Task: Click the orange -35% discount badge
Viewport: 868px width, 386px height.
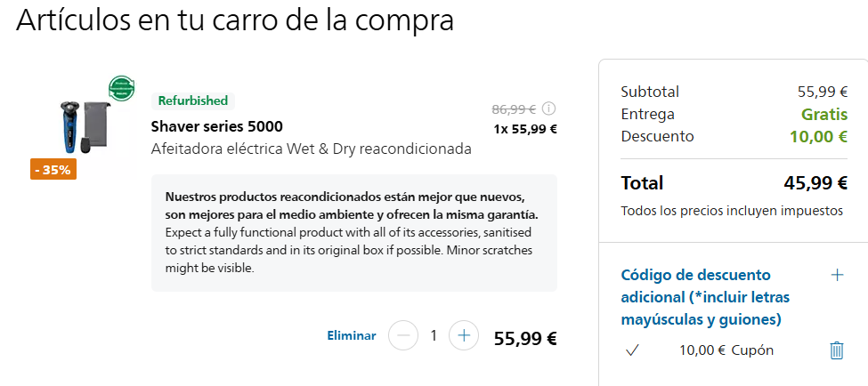Action: [x=53, y=169]
